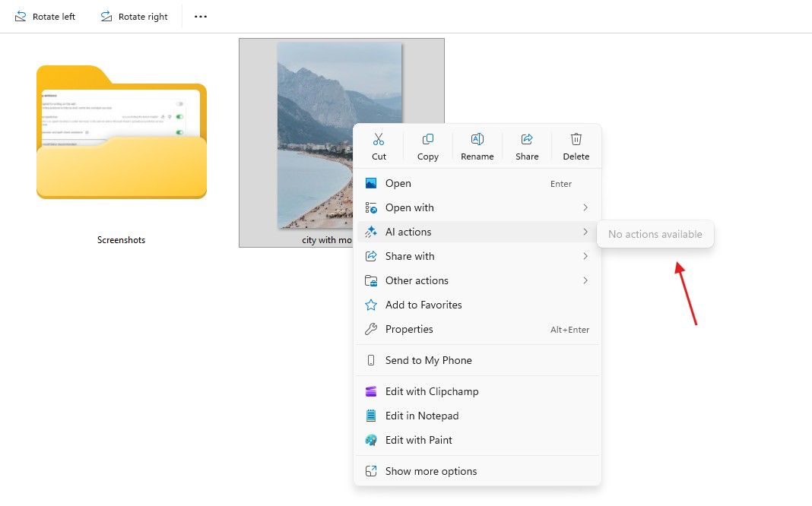Expand the Share with submenu chevron
812x506 pixels.
tap(585, 256)
